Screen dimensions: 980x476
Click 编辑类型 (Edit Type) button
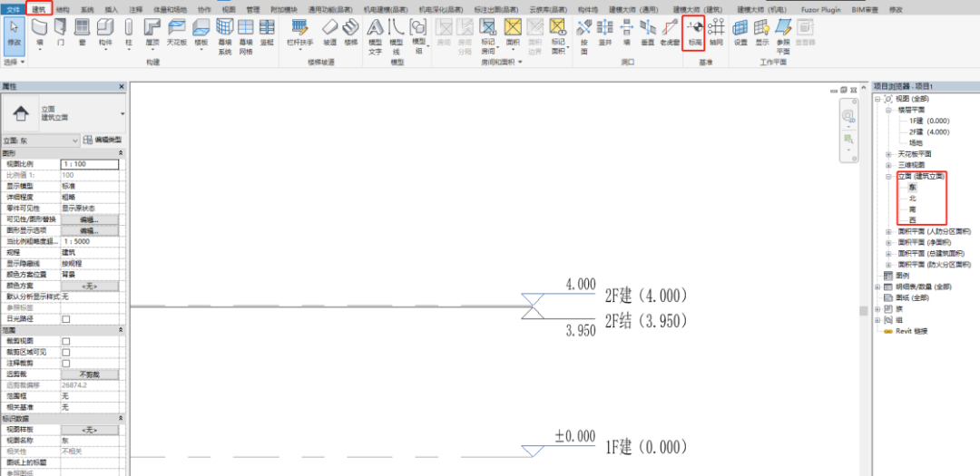click(x=103, y=141)
